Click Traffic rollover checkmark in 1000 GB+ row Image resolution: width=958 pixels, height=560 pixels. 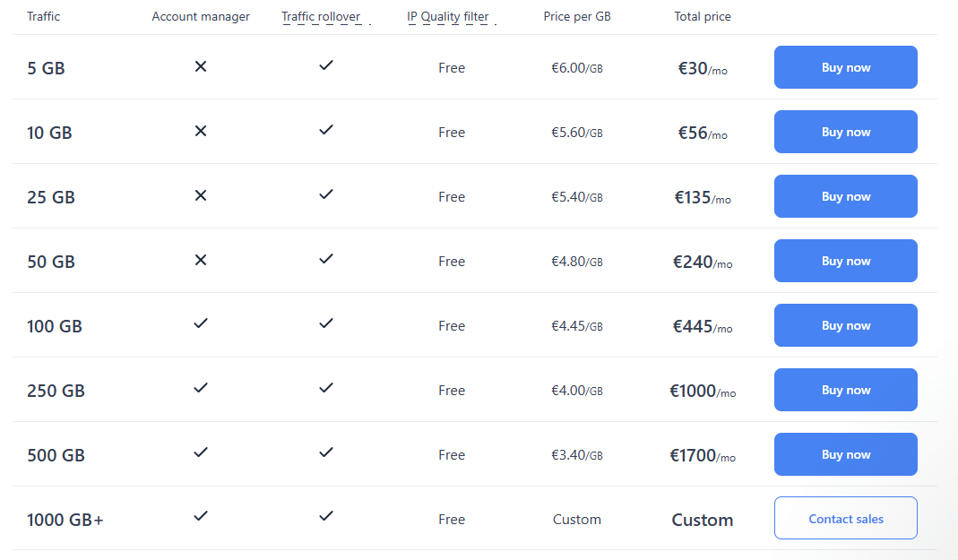(326, 516)
